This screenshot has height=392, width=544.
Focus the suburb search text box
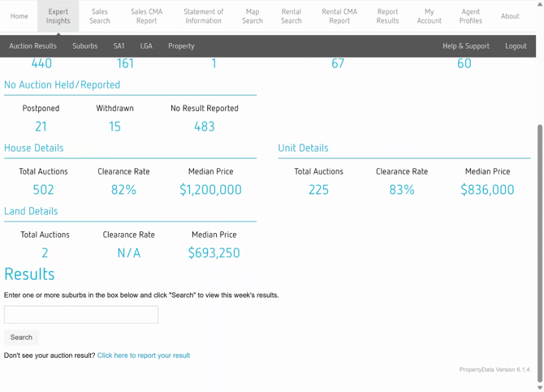click(81, 315)
